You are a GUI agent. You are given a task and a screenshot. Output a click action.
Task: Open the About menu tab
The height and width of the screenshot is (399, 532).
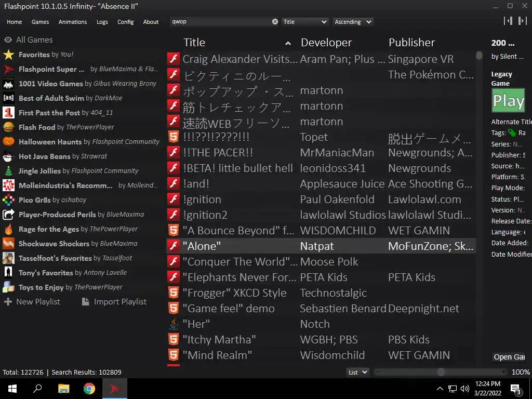click(x=151, y=22)
